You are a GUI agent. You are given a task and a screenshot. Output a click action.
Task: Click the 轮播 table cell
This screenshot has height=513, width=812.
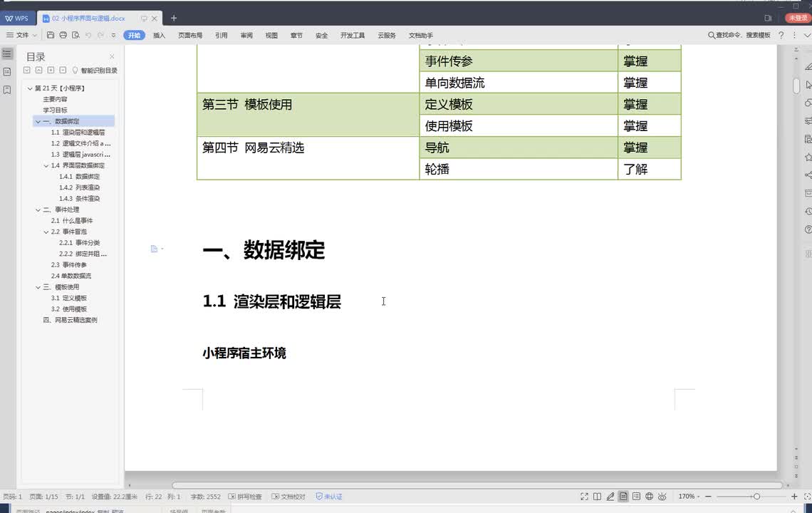(x=519, y=169)
